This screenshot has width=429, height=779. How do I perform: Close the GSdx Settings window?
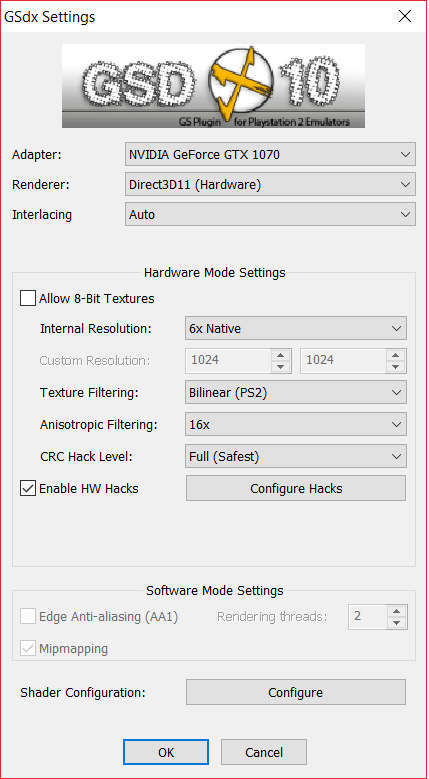(x=405, y=16)
